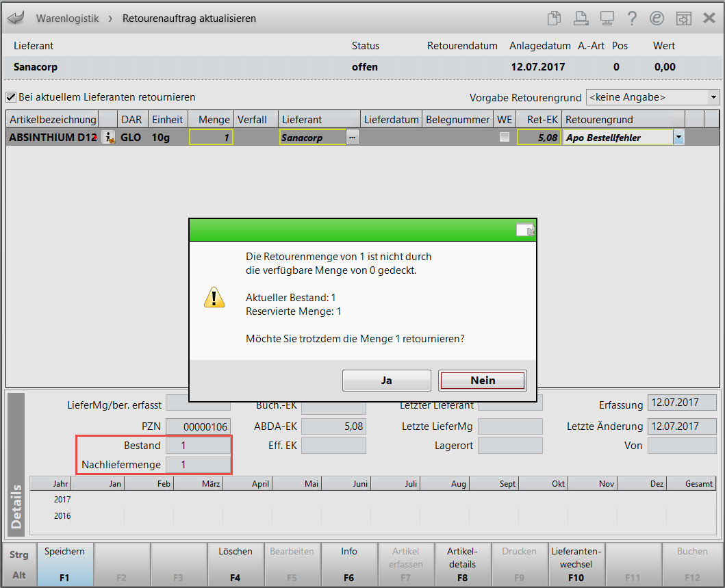The height and width of the screenshot is (588, 725).
Task: Toggle 'Bei aktuellem Lieferanten retournieren' checkbox
Action: click(x=11, y=97)
